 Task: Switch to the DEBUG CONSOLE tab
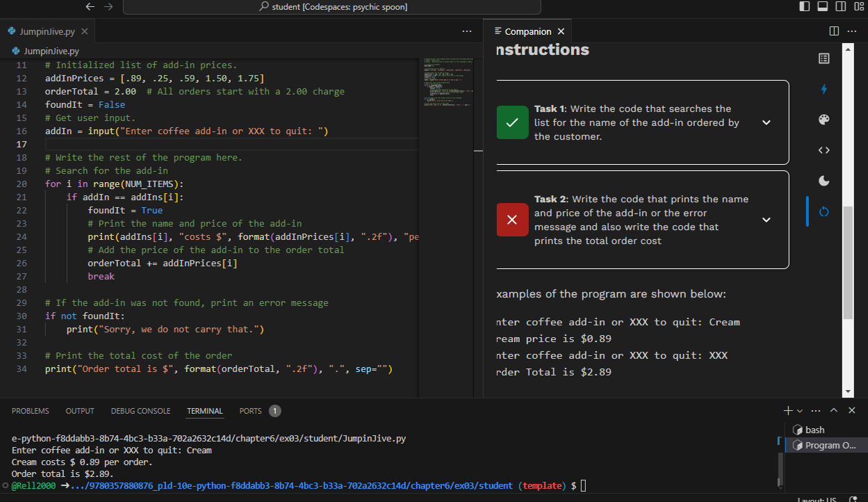(140, 411)
